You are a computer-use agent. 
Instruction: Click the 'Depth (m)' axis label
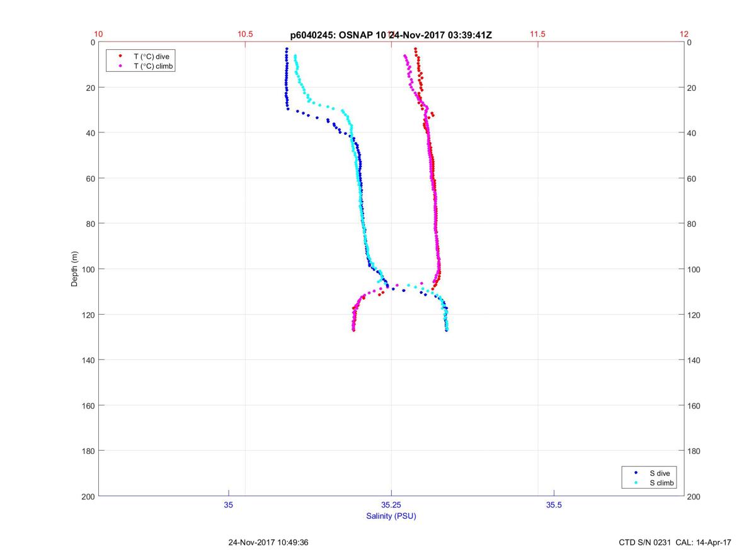[74, 269]
